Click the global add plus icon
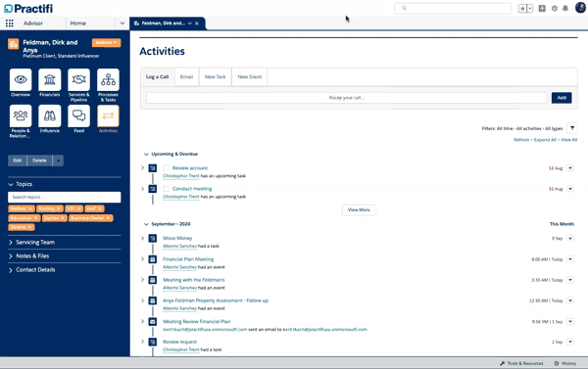This screenshot has width=588, height=369. (x=542, y=8)
